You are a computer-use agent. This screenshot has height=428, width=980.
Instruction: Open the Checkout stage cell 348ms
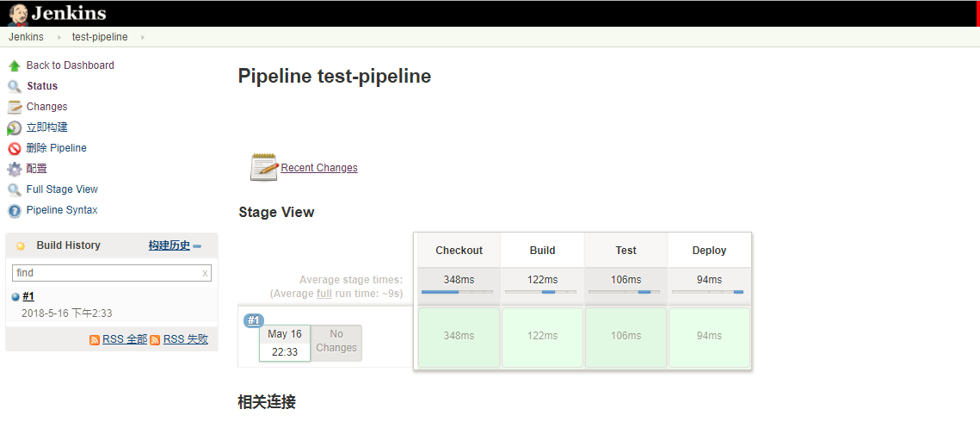pos(459,338)
